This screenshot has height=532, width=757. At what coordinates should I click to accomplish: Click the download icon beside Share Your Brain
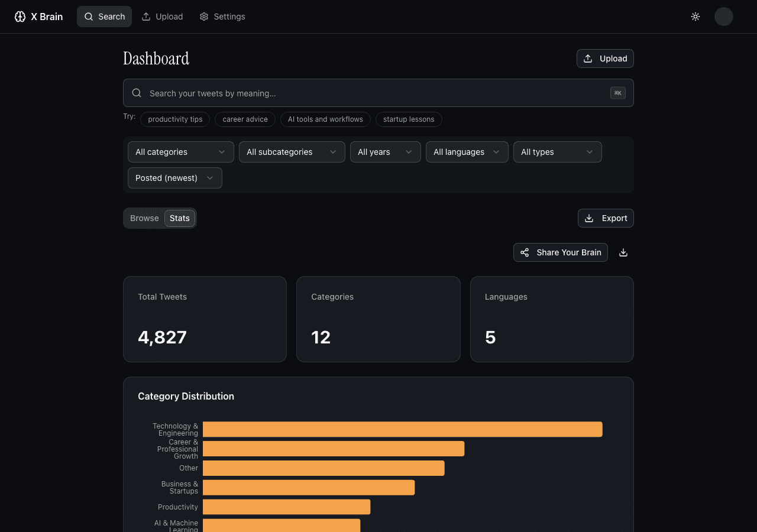point(623,252)
